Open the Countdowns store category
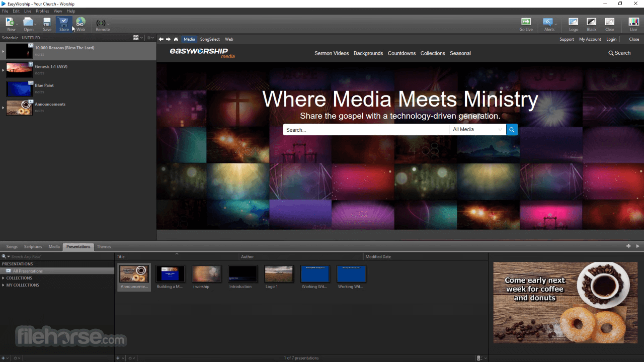 [x=401, y=53]
